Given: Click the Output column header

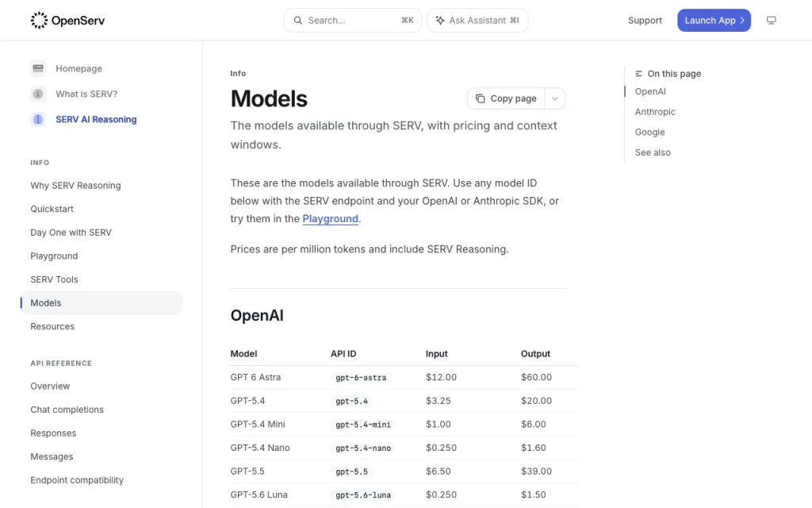Looking at the screenshot, I should pos(535,353).
